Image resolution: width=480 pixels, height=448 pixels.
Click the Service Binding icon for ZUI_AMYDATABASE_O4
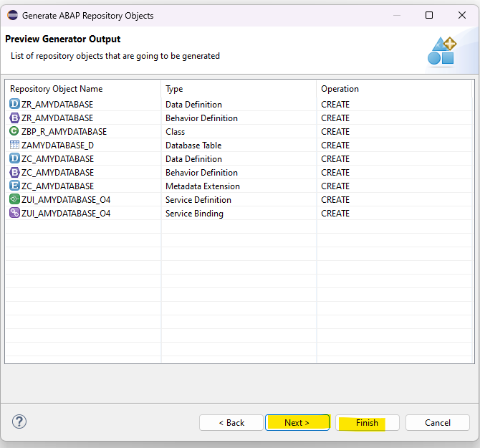pyautogui.click(x=14, y=213)
